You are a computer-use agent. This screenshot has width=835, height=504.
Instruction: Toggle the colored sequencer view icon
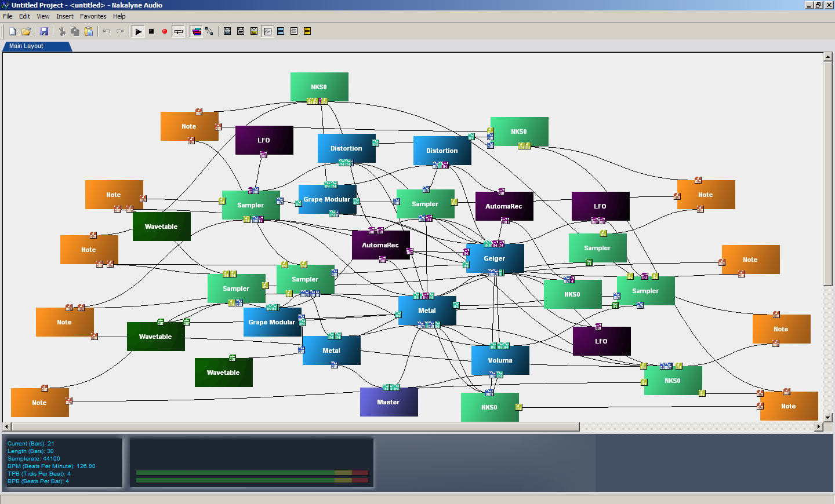197,31
